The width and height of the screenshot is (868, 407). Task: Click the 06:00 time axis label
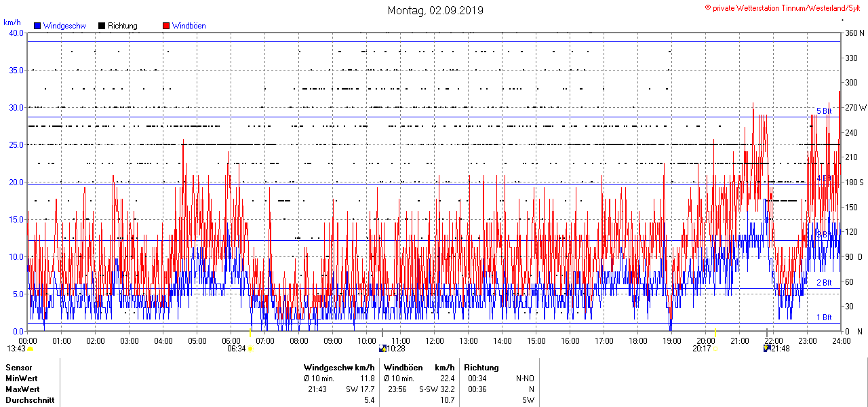pyautogui.click(x=231, y=341)
